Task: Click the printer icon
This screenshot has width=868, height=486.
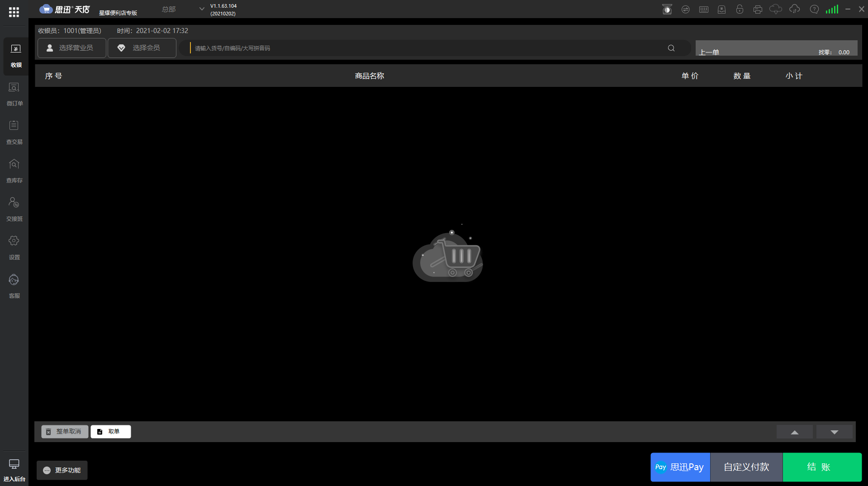Action: pyautogui.click(x=758, y=10)
